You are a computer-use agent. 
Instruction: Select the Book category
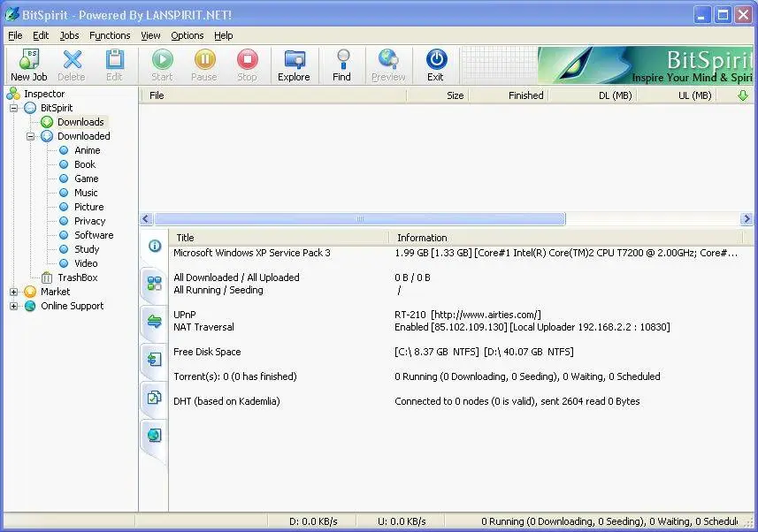(x=85, y=164)
